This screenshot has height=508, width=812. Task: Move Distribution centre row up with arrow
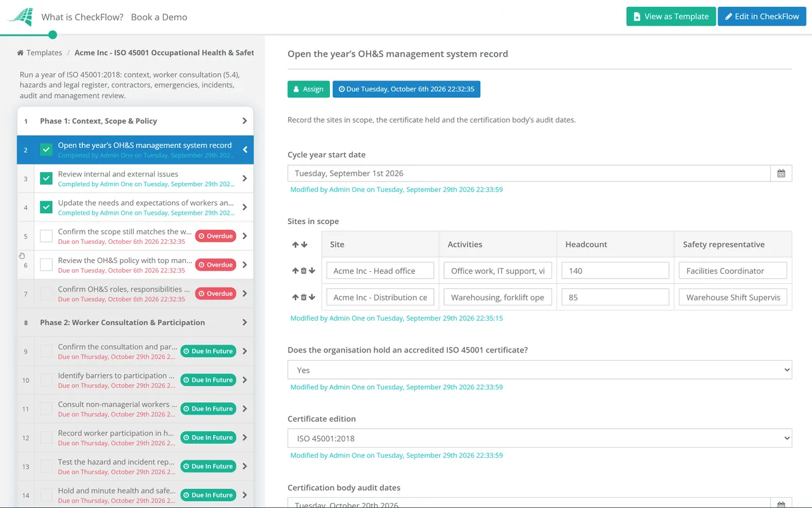(x=295, y=297)
